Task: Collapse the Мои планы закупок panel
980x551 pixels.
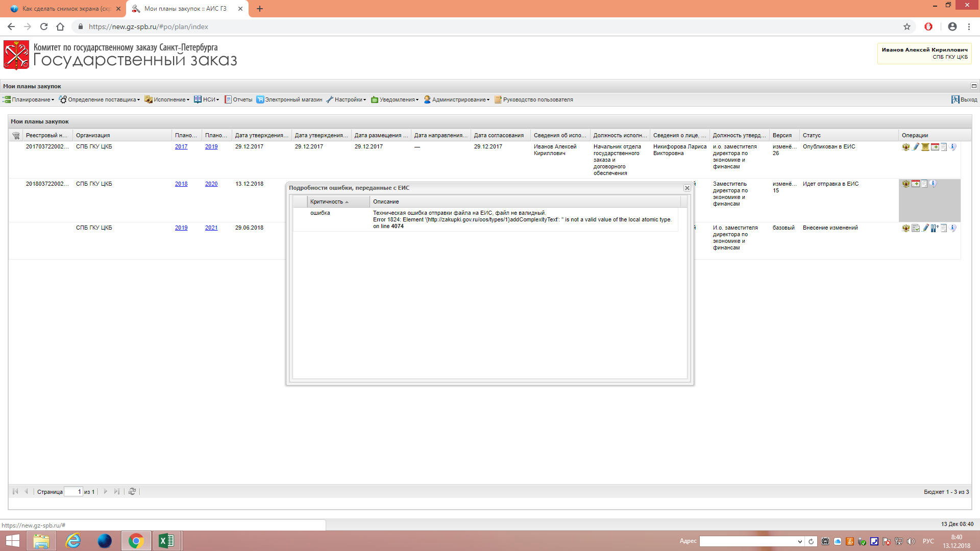Action: (973, 86)
